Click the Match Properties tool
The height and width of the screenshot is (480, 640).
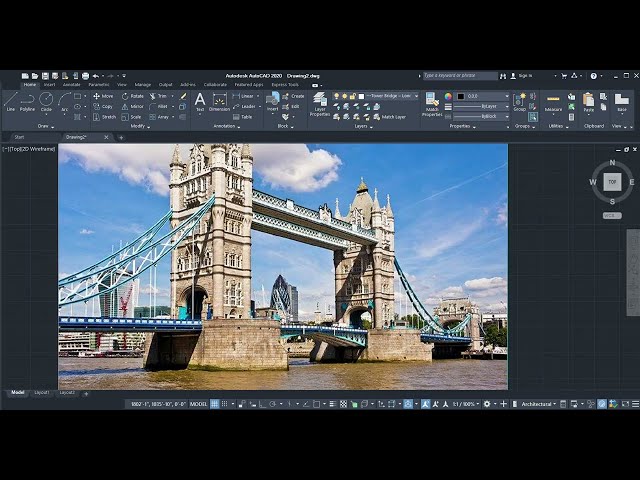click(x=432, y=104)
